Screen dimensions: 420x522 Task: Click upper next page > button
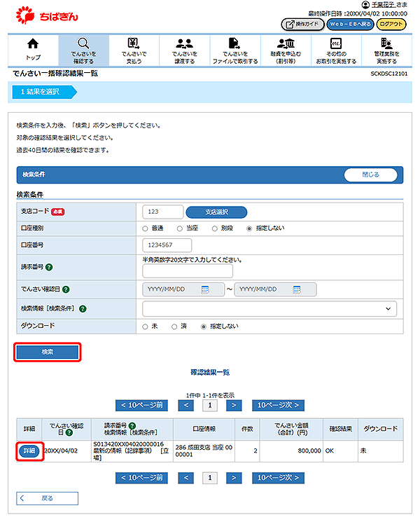coord(234,405)
